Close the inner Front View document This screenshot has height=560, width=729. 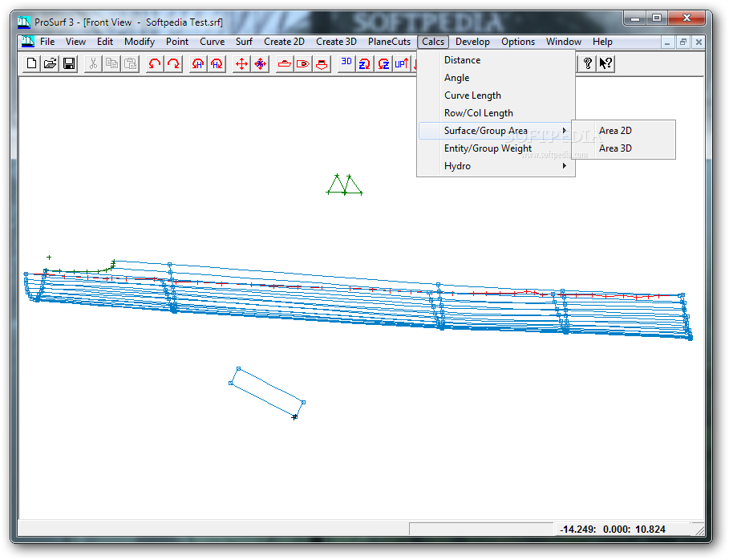tap(699, 43)
